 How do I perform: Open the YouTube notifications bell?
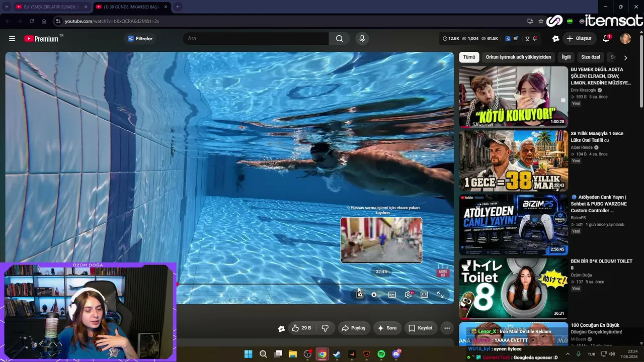[x=606, y=39]
